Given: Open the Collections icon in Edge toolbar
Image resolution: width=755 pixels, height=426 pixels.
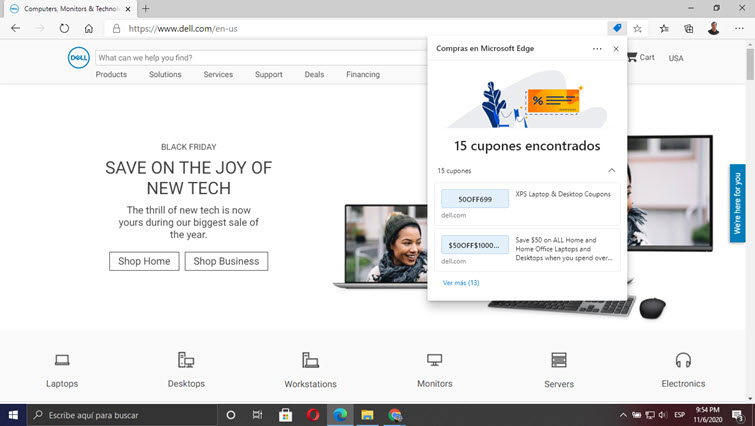Looking at the screenshot, I should point(688,29).
